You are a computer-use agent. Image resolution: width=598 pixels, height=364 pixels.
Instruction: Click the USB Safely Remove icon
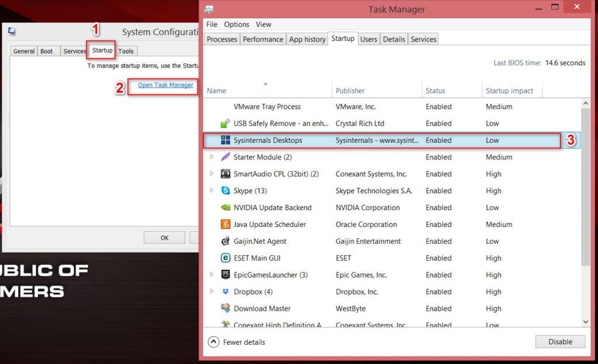225,123
